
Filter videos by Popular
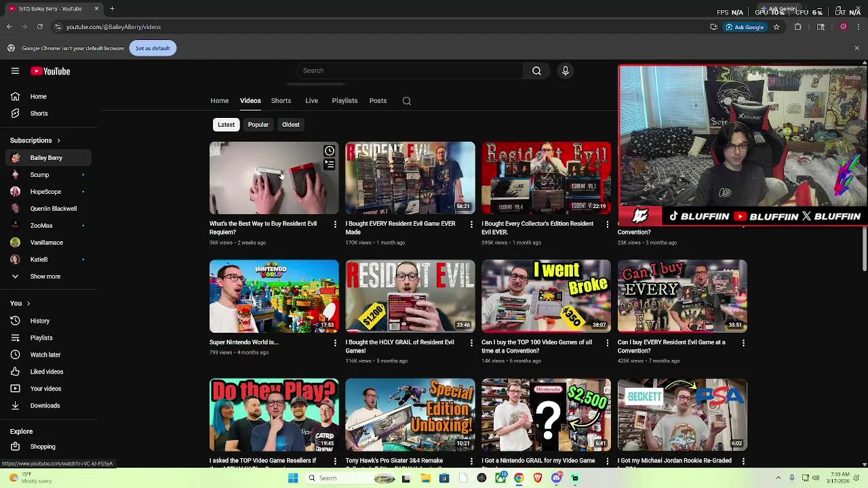tap(258, 125)
